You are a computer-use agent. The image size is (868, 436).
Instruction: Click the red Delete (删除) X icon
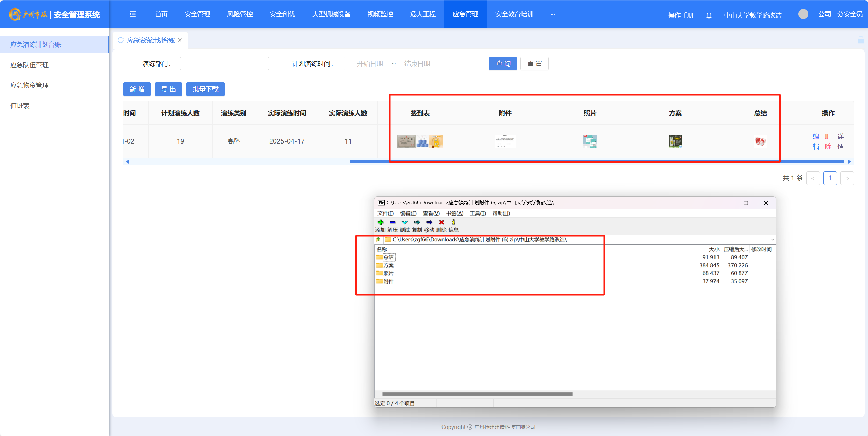[x=441, y=222]
